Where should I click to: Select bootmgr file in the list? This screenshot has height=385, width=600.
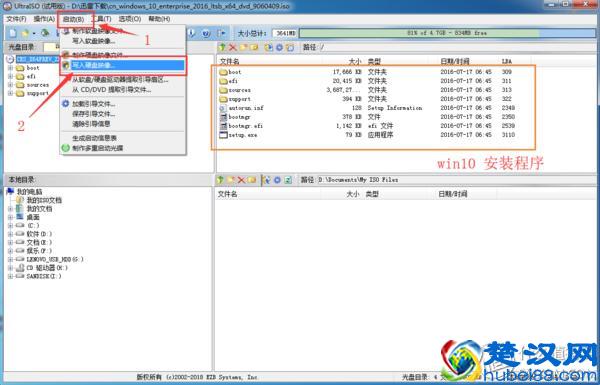pyautogui.click(x=367, y=117)
